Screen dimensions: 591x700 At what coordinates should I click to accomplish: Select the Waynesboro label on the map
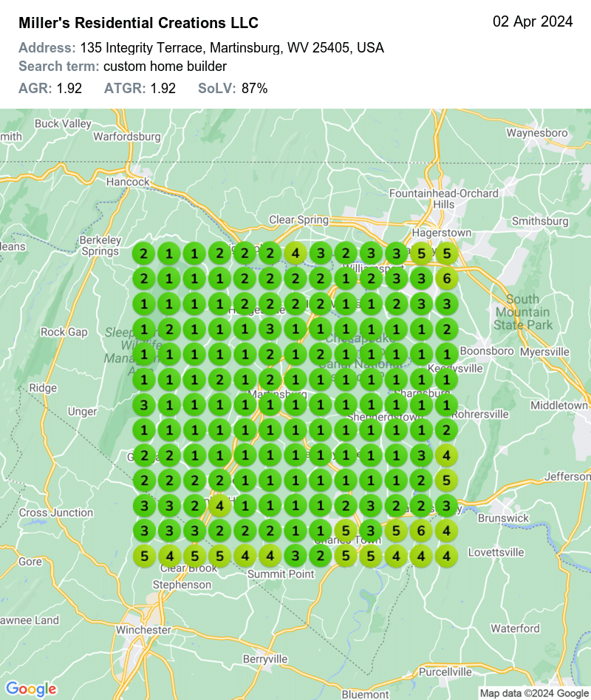pyautogui.click(x=536, y=133)
